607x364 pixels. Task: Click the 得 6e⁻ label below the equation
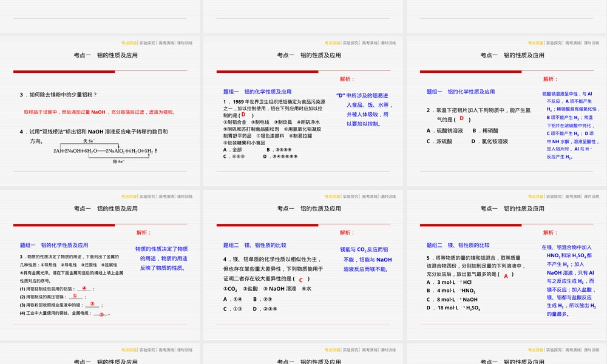[x=118, y=162]
